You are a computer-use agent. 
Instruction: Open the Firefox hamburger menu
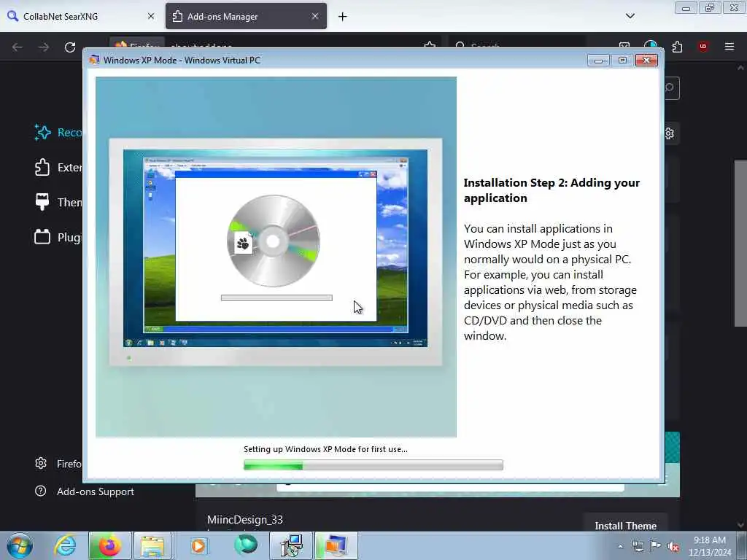tap(729, 47)
